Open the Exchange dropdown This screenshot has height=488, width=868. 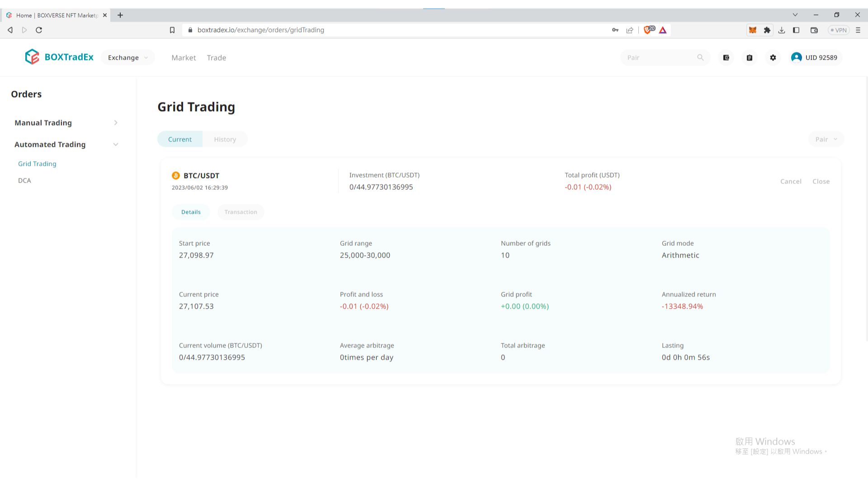click(127, 57)
